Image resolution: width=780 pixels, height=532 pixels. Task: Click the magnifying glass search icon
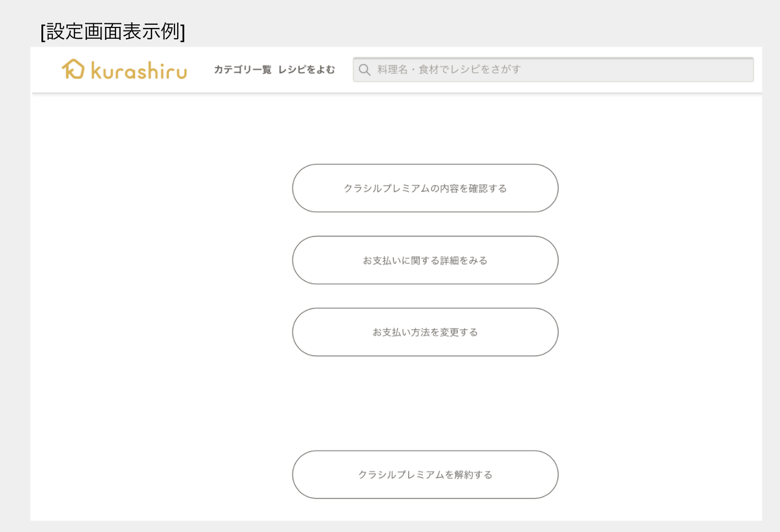click(x=365, y=70)
